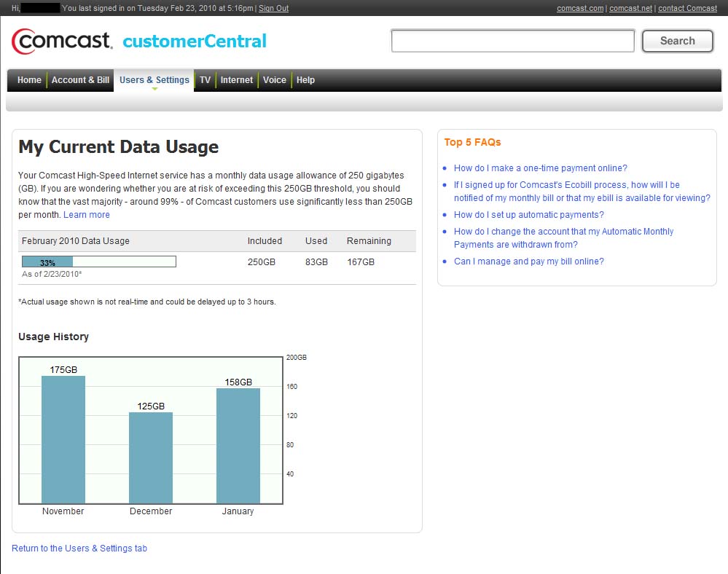
Task: Select the Users & Settings tab
Action: [x=154, y=80]
